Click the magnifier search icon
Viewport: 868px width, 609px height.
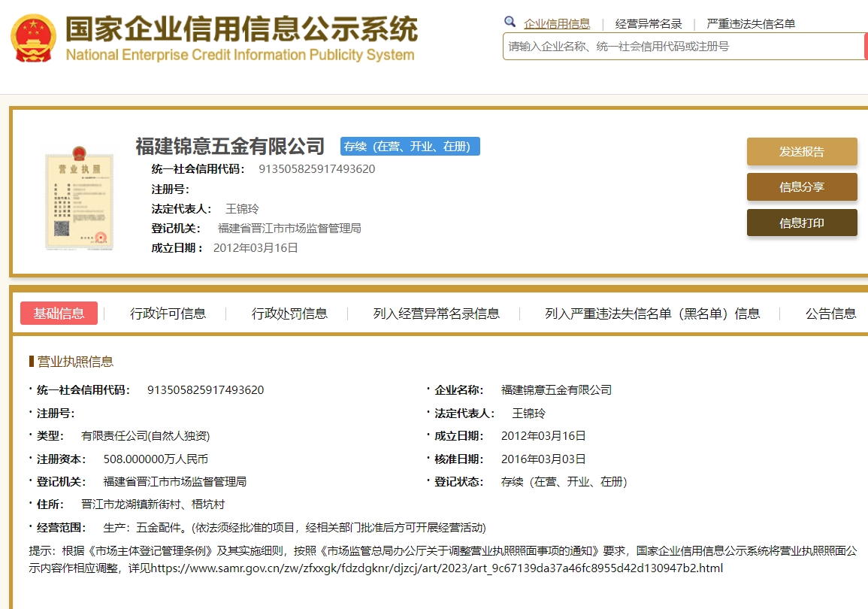point(510,22)
